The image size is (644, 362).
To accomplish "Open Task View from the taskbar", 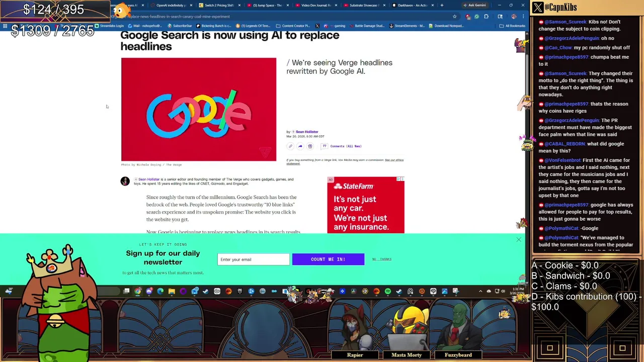I will pyautogui.click(x=126, y=291).
